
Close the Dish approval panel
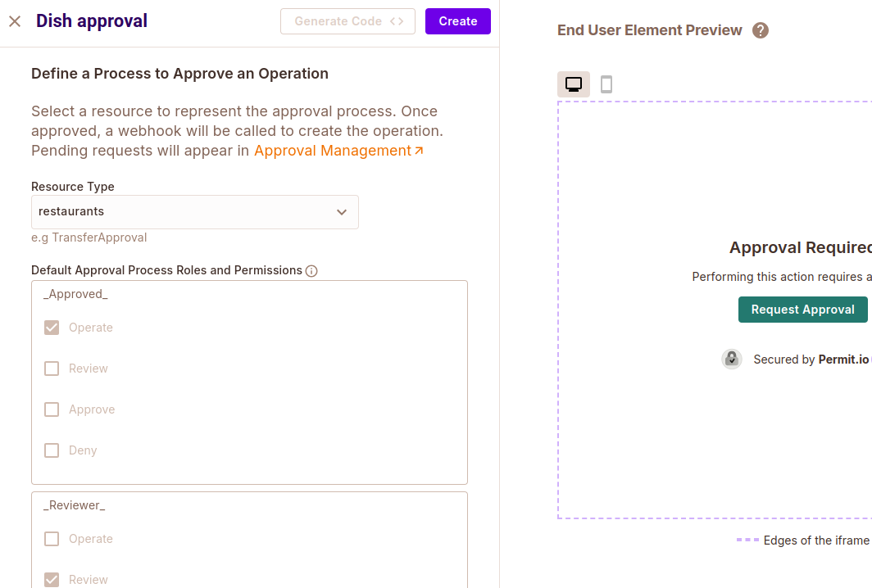[15, 21]
